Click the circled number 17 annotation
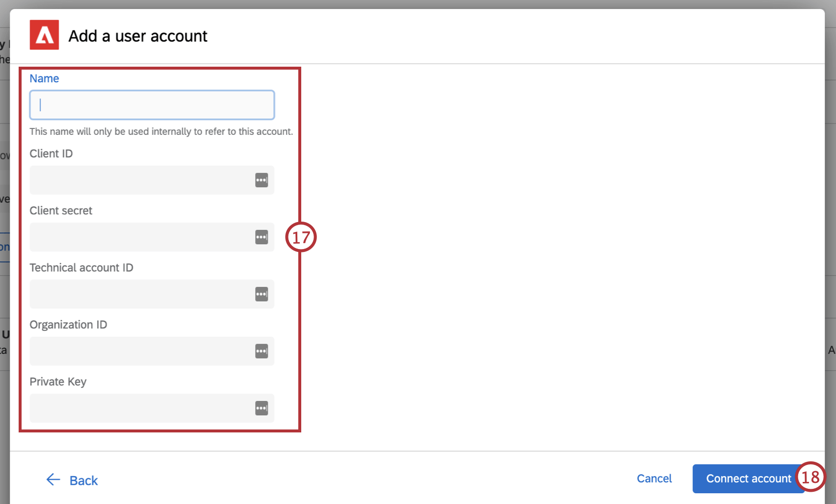 tap(301, 237)
